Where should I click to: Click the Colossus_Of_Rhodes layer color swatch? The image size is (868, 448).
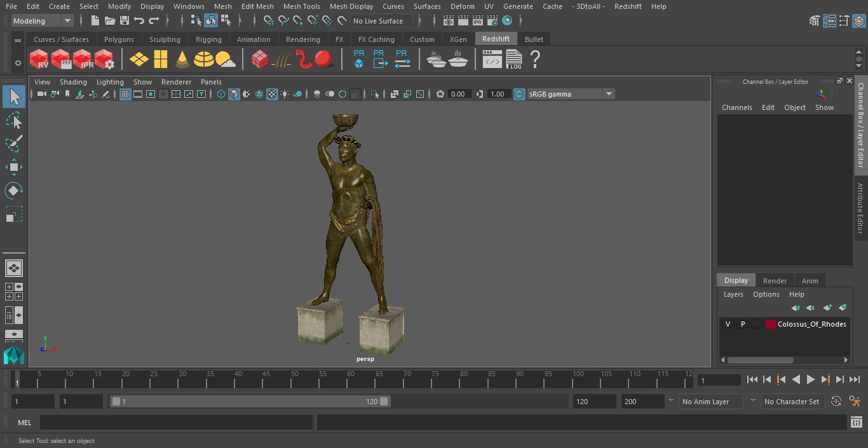771,324
